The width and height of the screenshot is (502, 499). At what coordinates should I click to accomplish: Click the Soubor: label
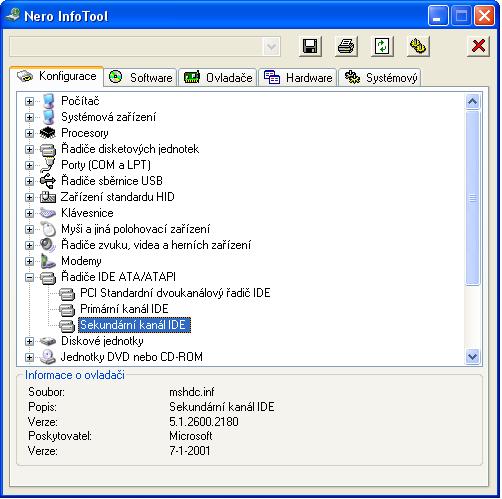(46, 392)
